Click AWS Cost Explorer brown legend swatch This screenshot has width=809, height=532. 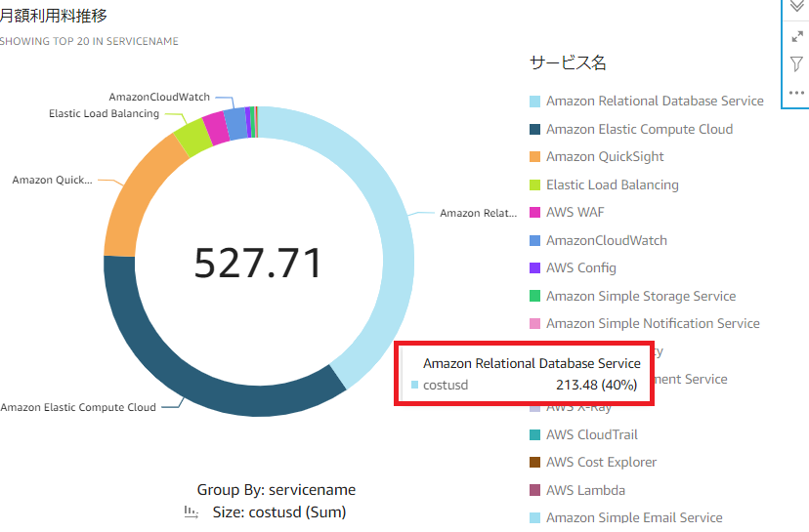pyautogui.click(x=535, y=463)
